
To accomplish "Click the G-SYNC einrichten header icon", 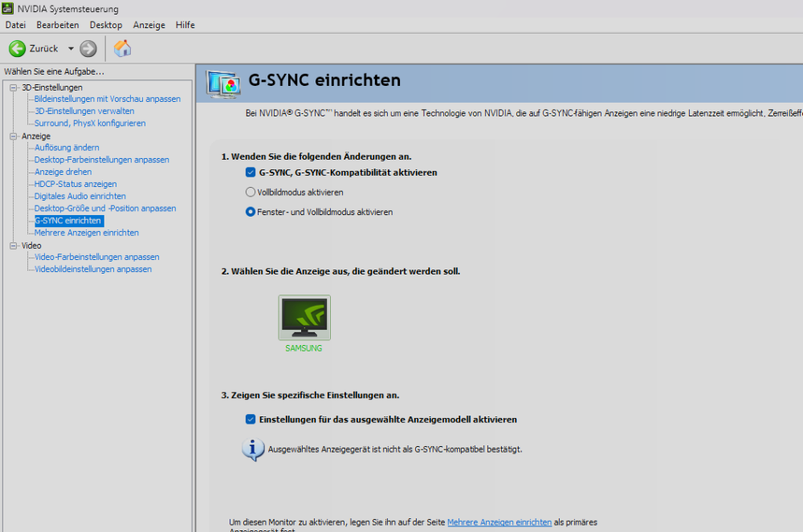I will pos(223,84).
